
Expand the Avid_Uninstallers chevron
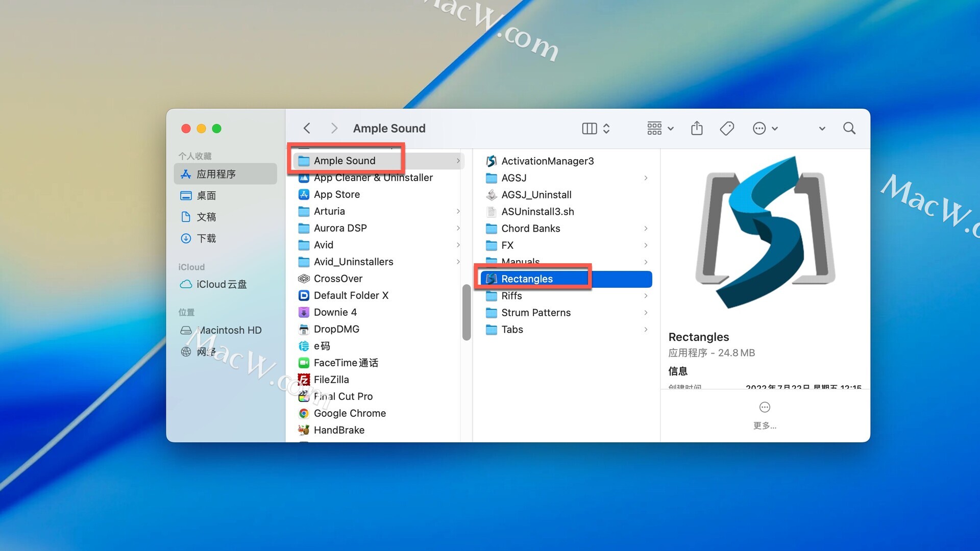[x=458, y=262]
